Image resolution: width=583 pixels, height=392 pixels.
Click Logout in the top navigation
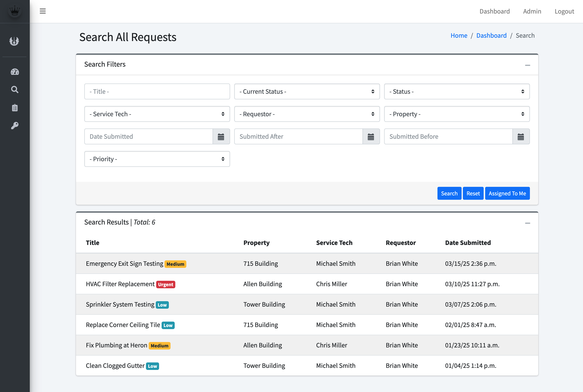564,11
